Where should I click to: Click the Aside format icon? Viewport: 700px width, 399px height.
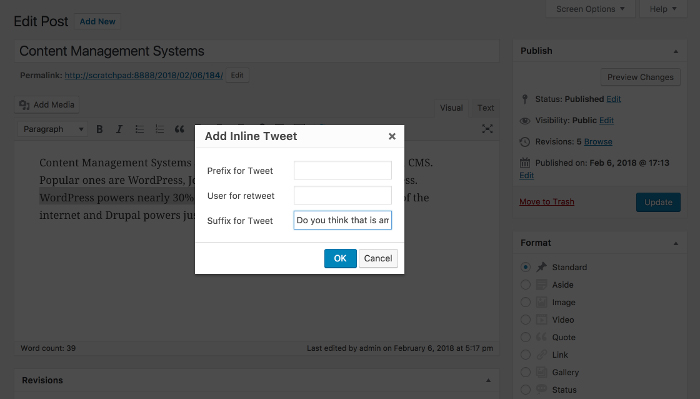(542, 285)
